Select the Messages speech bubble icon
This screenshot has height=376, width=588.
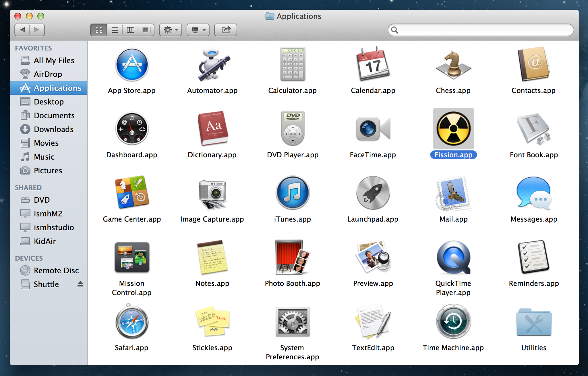(x=534, y=193)
